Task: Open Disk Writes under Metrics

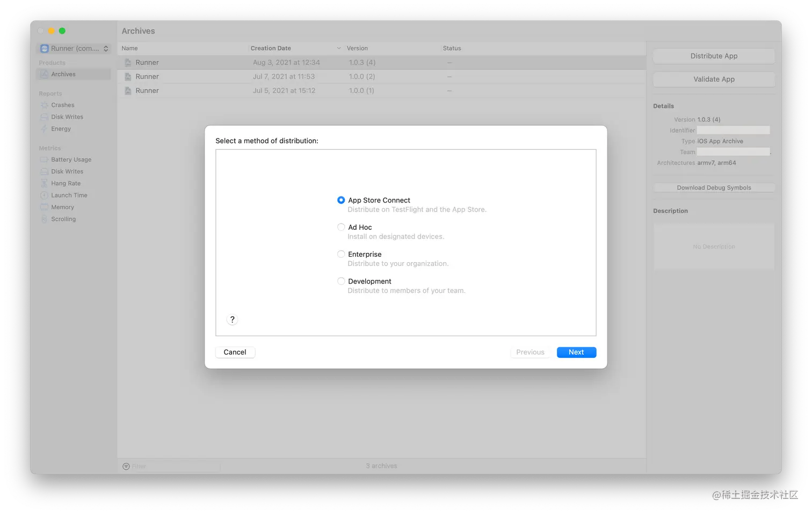Action: [67, 171]
